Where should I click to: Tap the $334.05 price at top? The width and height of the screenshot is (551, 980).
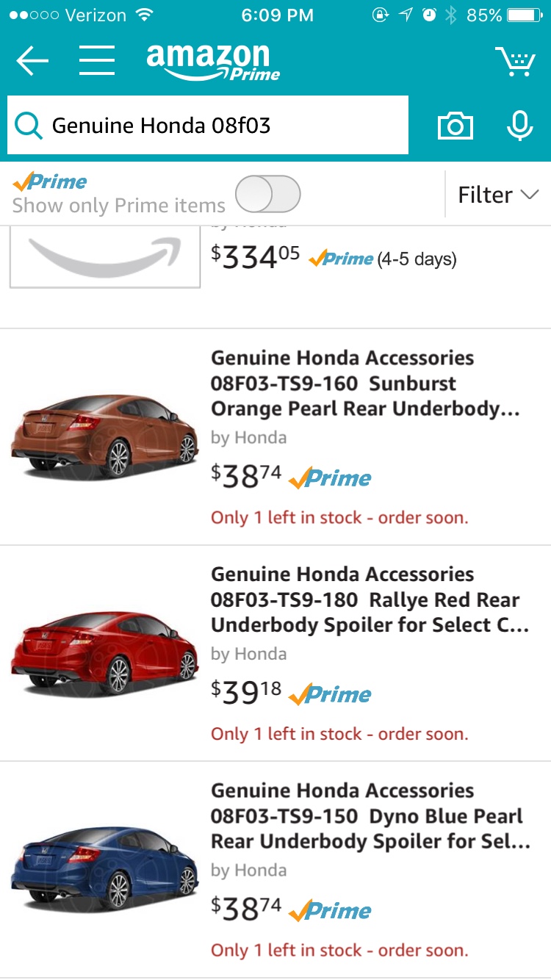(255, 257)
